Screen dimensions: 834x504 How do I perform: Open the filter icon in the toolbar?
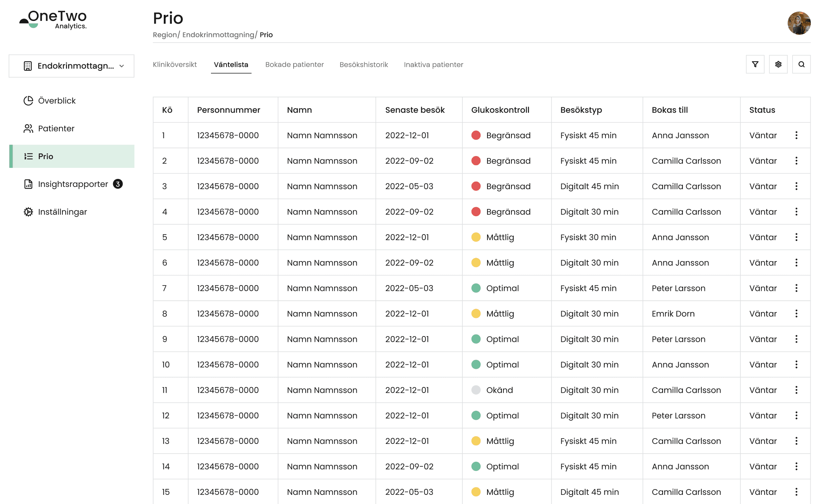(755, 64)
